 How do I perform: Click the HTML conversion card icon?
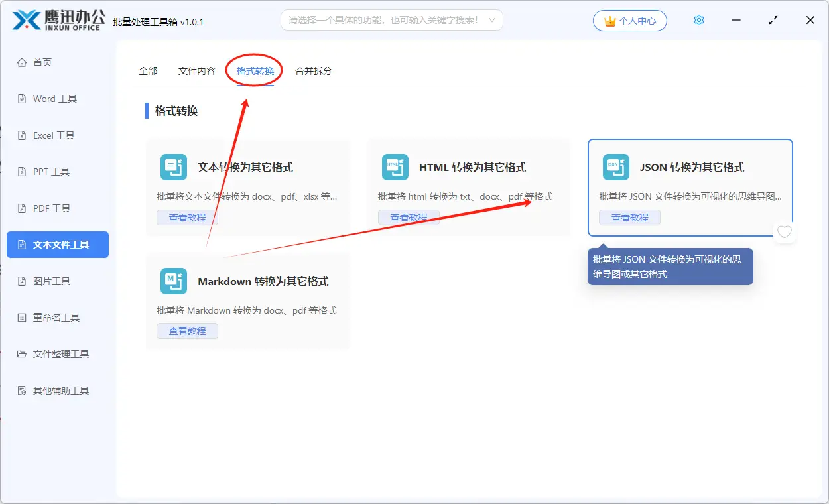tap(395, 167)
